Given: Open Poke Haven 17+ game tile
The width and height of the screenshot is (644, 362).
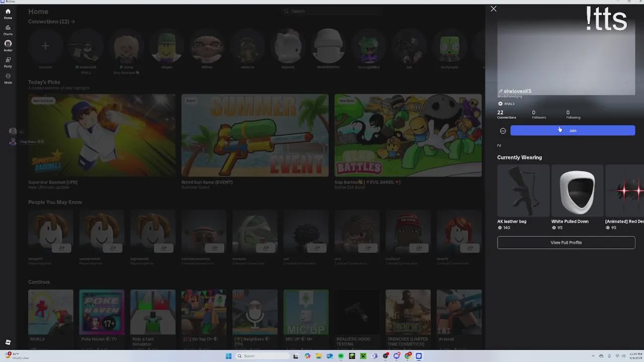Looking at the screenshot, I should (x=102, y=312).
